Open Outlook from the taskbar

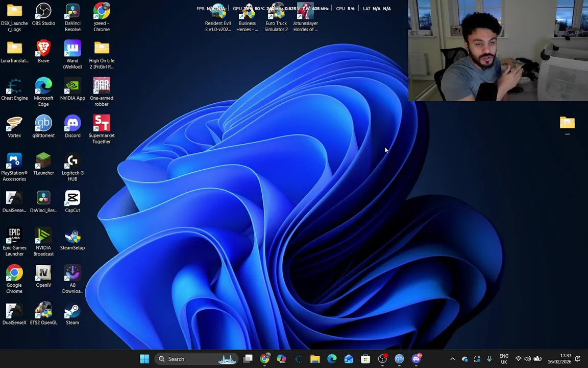click(x=349, y=359)
